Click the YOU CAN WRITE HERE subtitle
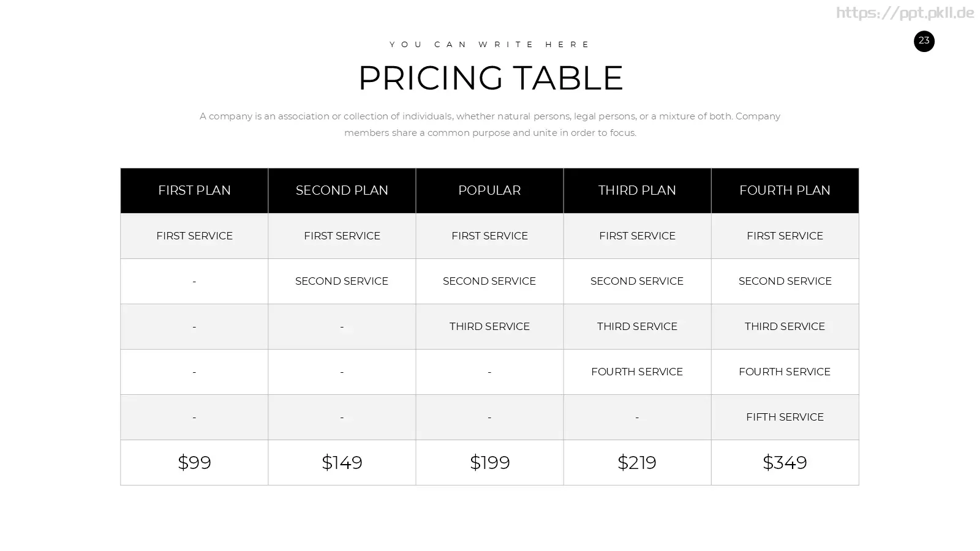 [490, 44]
